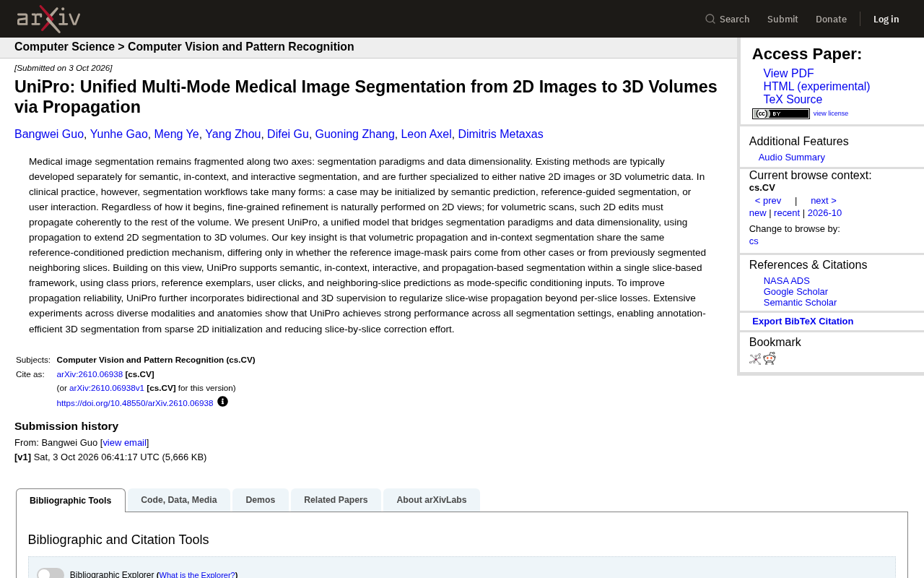The height and width of the screenshot is (578, 924).
Task: Click the Log in link
Action: click(x=886, y=19)
